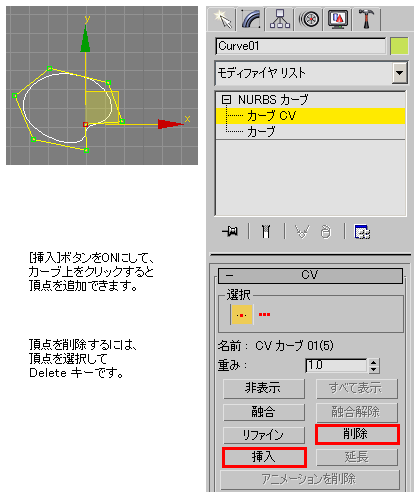Open the Create command panel tab
Screen dimensions: 419x500
pos(222,20)
